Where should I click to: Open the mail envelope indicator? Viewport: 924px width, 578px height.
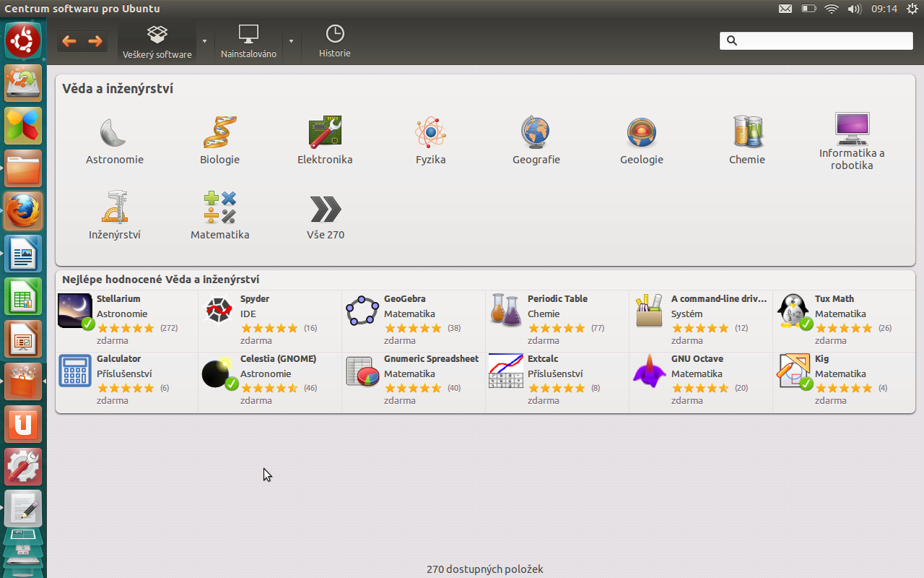point(785,9)
